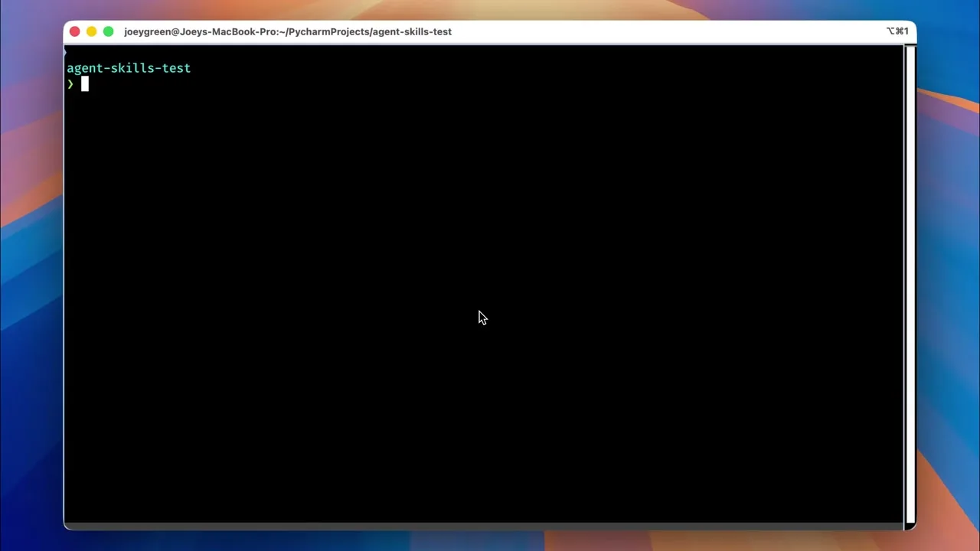Click the green prompt chevron symbol

click(x=70, y=84)
